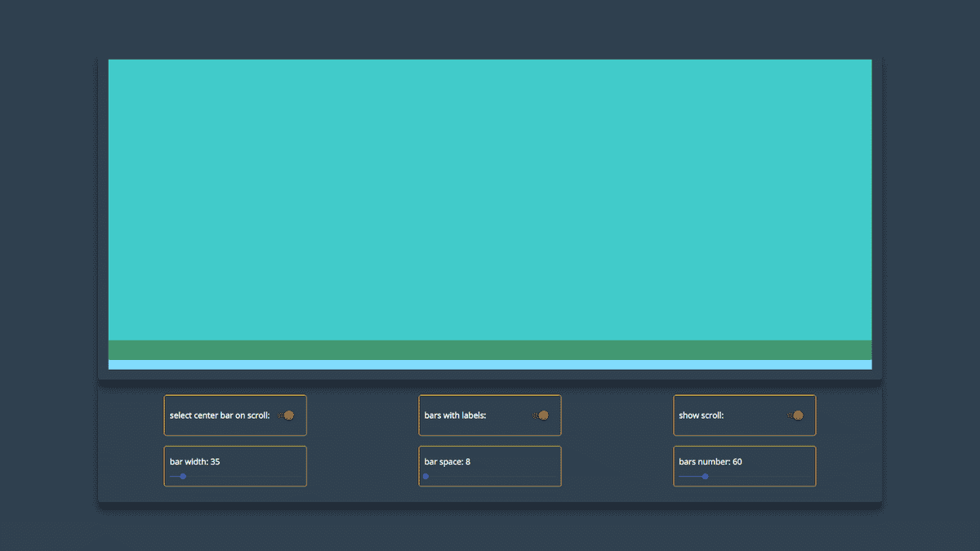Click the light blue scrollbar strip
The width and height of the screenshot is (980, 551).
[490, 366]
